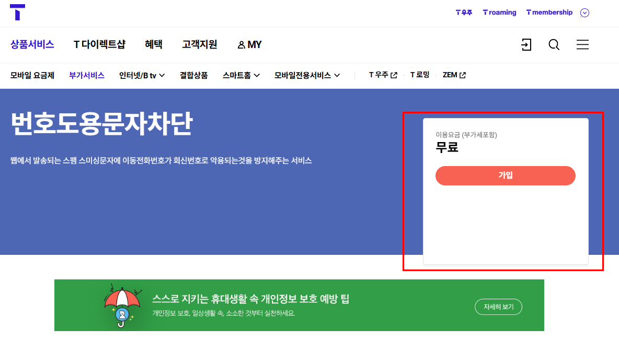Viewport: 619px width, 364px height.
Task: Click T 우주 external link icon in sub-navigation
Action: pos(395,75)
